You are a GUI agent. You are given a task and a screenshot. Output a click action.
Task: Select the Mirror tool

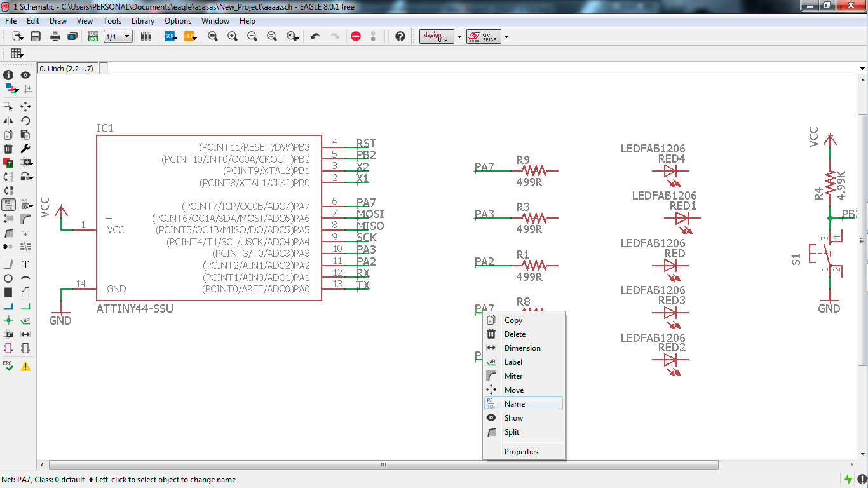click(8, 121)
